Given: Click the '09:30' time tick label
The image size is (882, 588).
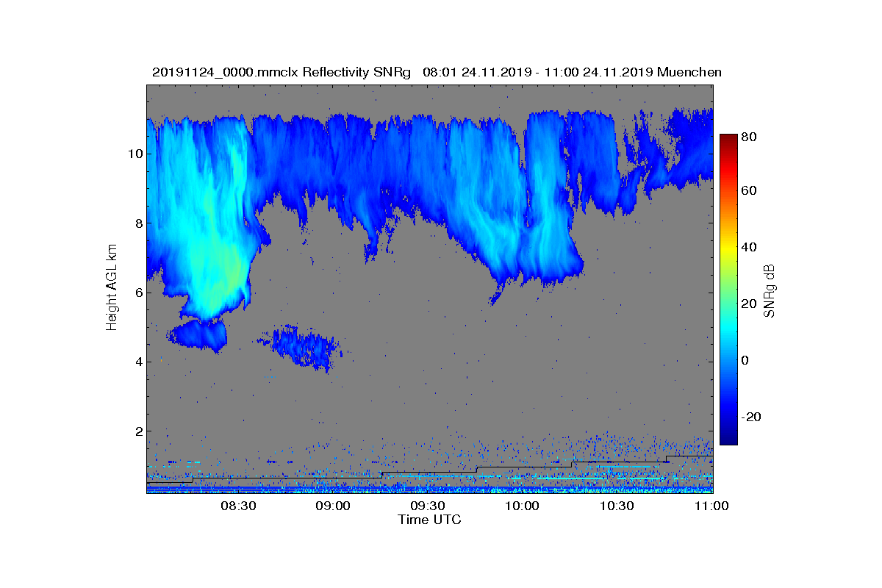Looking at the screenshot, I should [428, 506].
